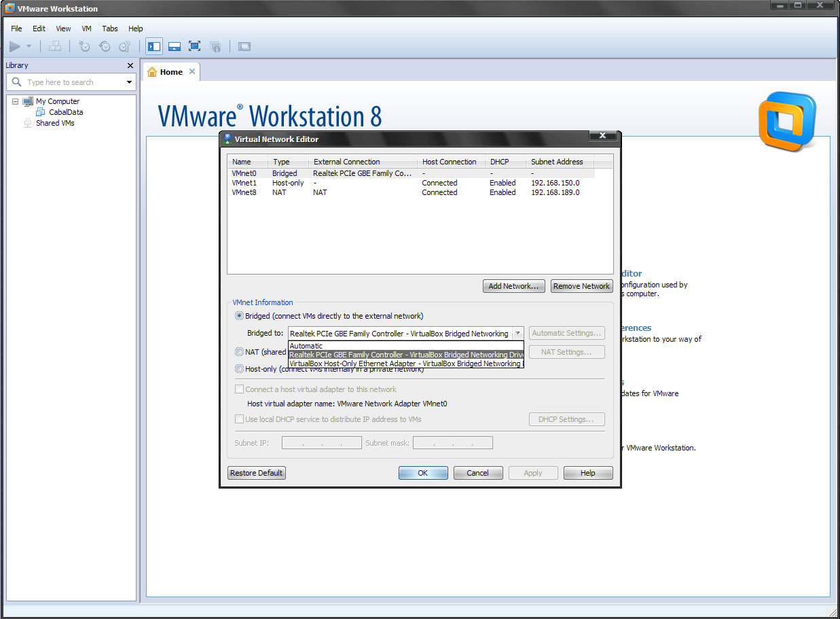The width and height of the screenshot is (840, 619).
Task: Open the Edit menu
Action: pyautogui.click(x=39, y=29)
